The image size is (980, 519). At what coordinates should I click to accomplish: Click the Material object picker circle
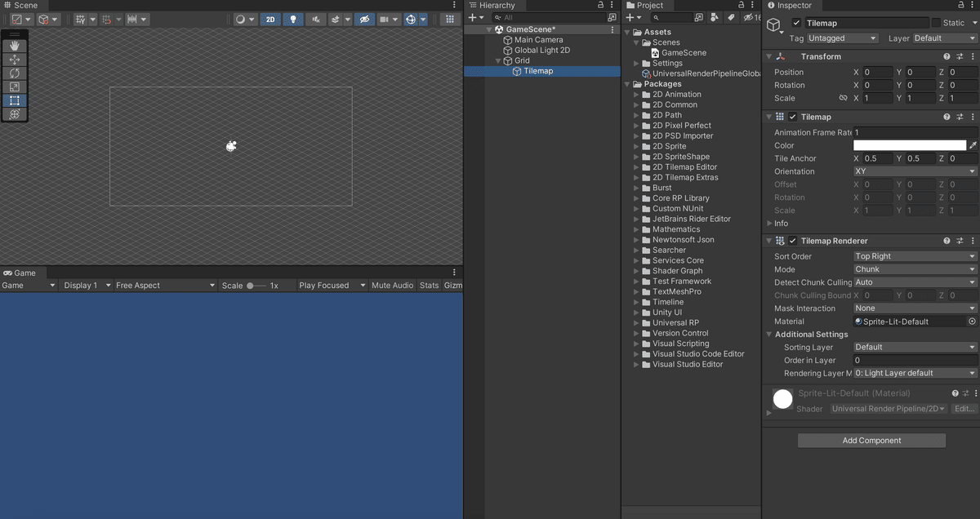point(972,322)
